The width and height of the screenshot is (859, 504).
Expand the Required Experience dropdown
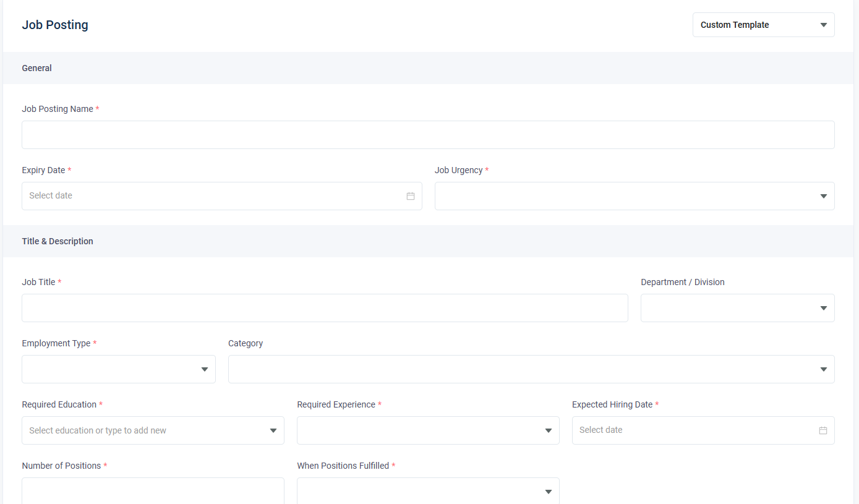pyautogui.click(x=428, y=430)
